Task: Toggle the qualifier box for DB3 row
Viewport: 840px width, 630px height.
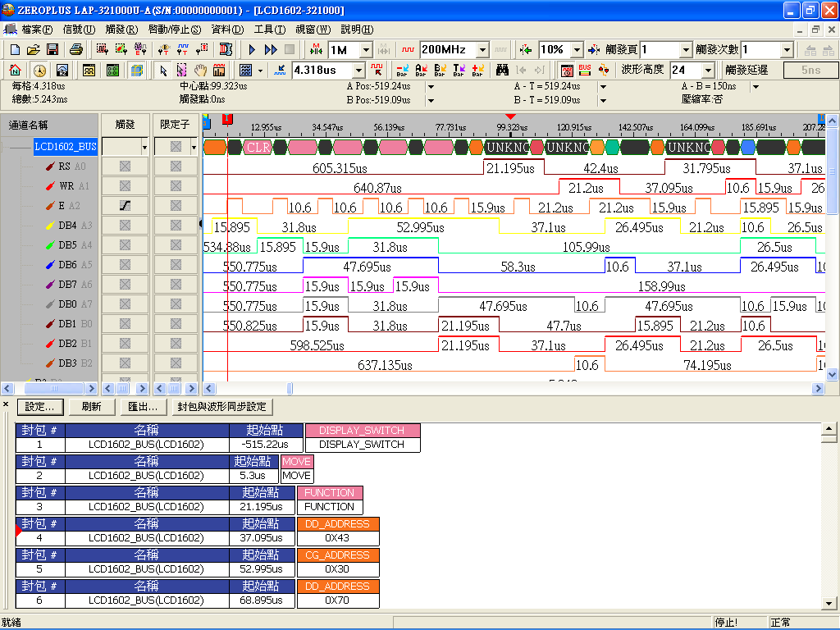Action: click(x=176, y=363)
